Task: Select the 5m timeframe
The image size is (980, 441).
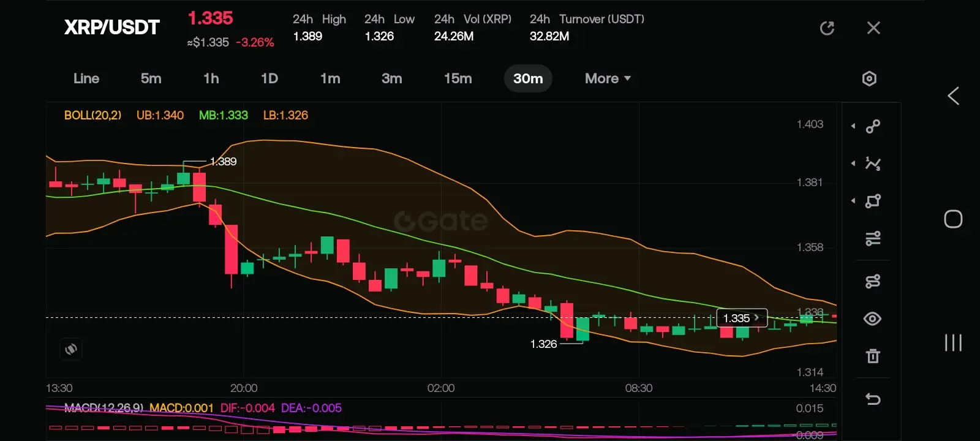Action: pyautogui.click(x=151, y=78)
